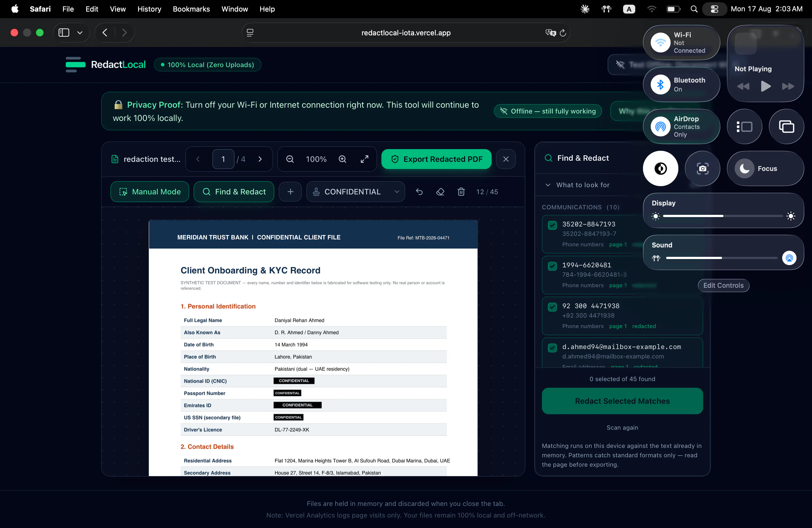Adjust the Sound volume slider
The image size is (812, 528).
click(722, 258)
